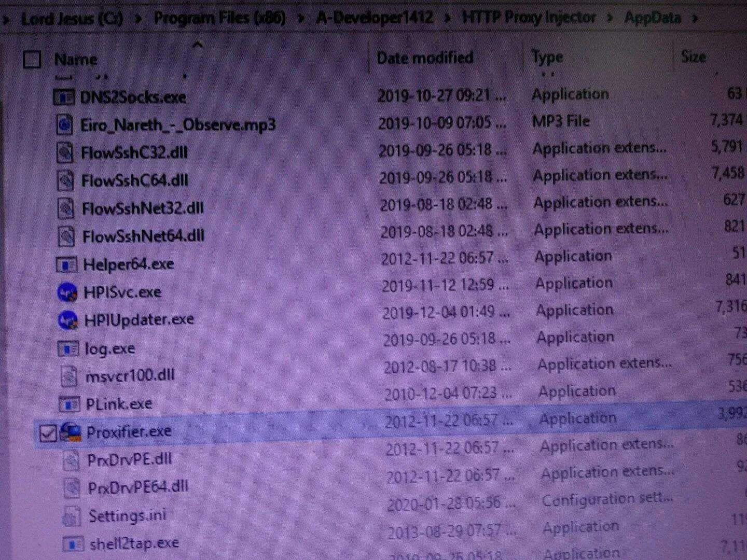This screenshot has height=560, width=747.
Task: Select file name log.exe
Action: click(109, 348)
